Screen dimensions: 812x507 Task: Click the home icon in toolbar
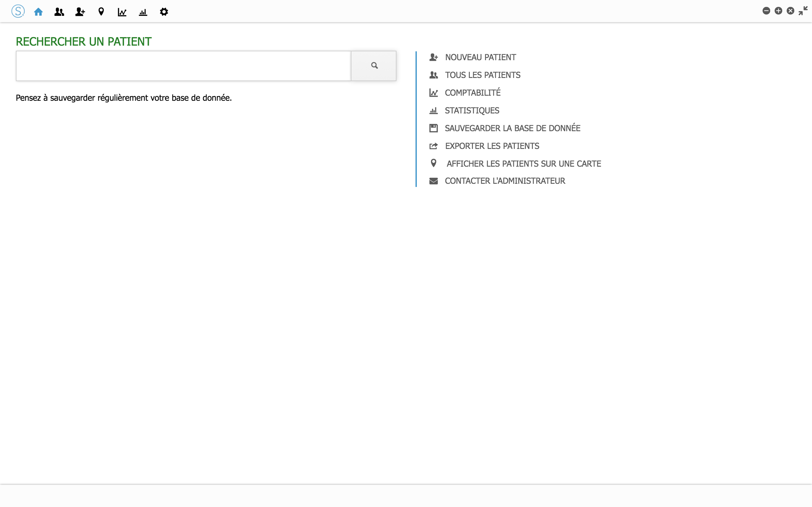click(x=38, y=12)
